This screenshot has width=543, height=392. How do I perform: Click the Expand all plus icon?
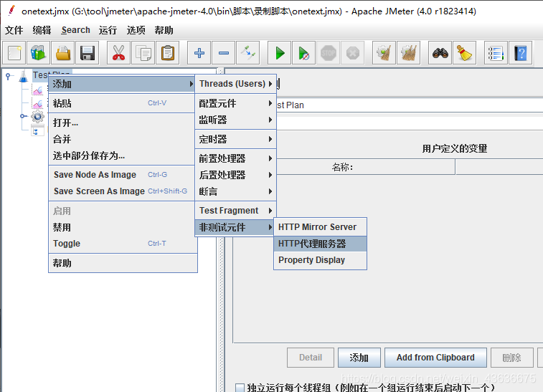[199, 53]
